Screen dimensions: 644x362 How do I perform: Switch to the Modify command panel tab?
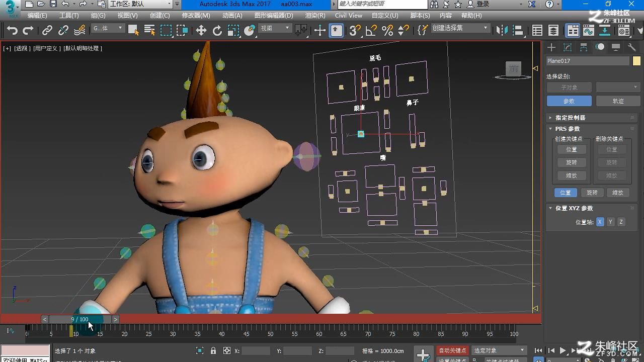[568, 47]
